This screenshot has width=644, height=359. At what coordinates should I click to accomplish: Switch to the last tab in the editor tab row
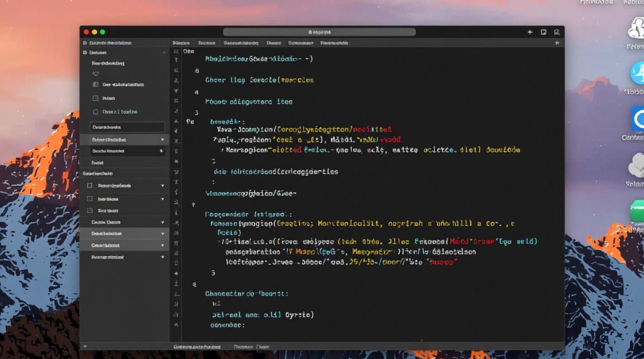pyautogui.click(x=334, y=43)
